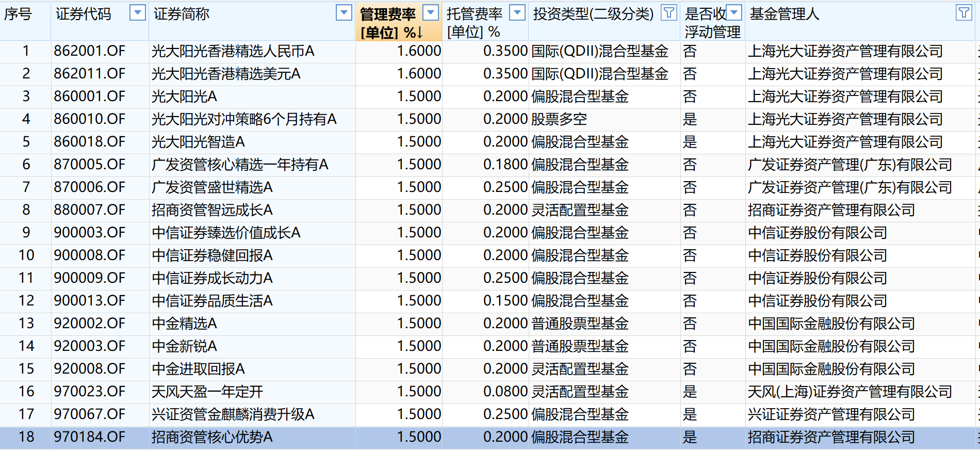Expand the 托管费率 column dropdown

pyautogui.click(x=517, y=13)
